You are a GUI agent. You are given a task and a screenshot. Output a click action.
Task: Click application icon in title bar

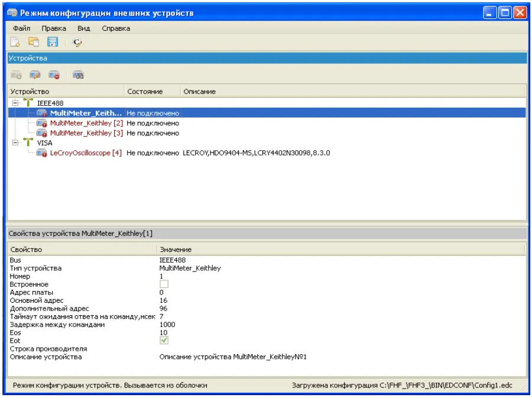tap(12, 13)
